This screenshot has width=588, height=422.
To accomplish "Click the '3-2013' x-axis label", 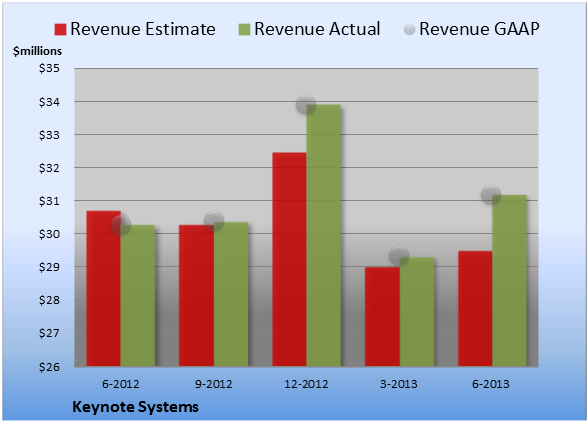I will 399,384.
